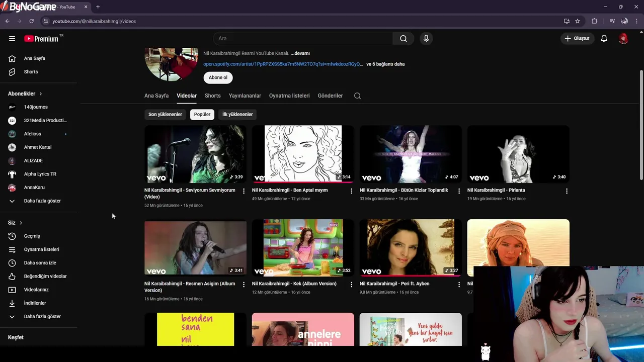
Task: Close the YouTube browser tab
Action: (x=86, y=7)
